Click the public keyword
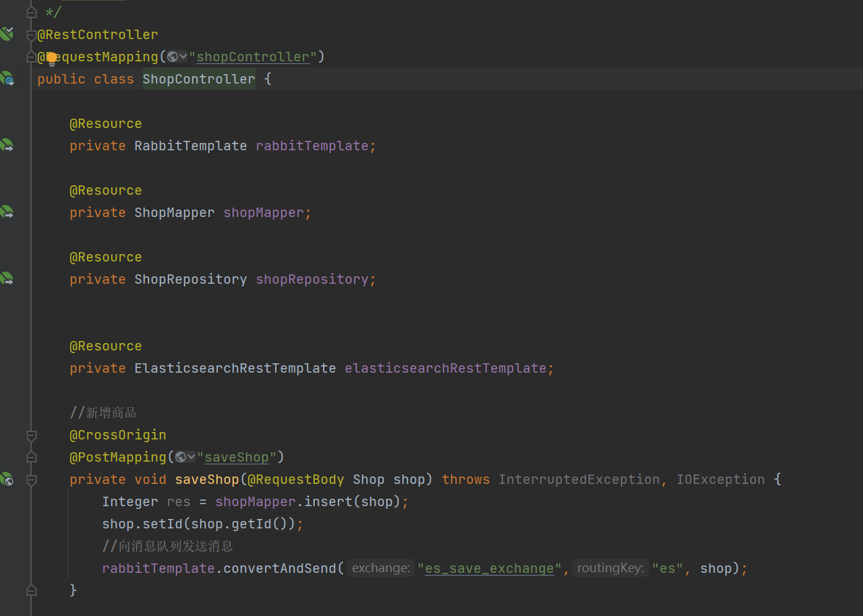This screenshot has height=616, width=863. click(x=61, y=79)
